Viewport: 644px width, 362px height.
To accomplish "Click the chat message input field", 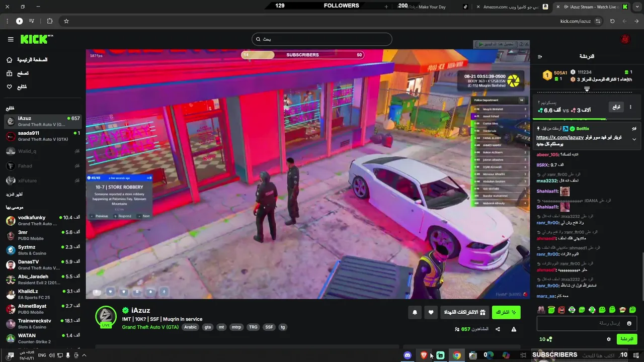I will tap(587, 323).
